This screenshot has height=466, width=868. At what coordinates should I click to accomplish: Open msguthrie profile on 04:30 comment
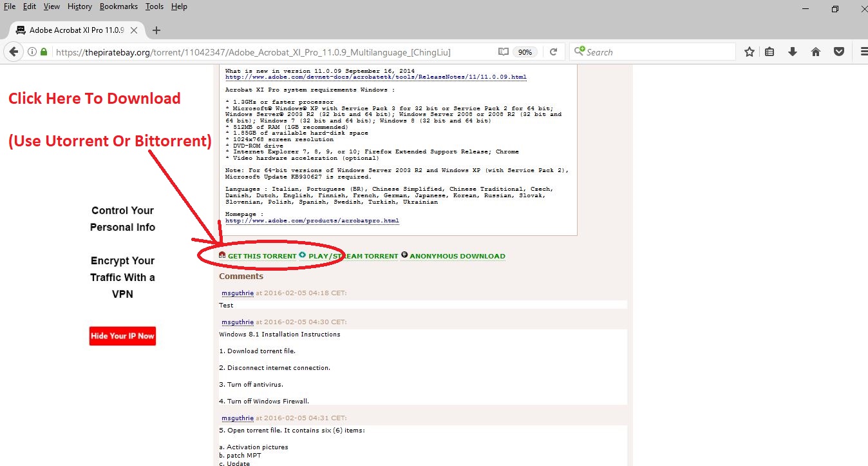pos(238,322)
